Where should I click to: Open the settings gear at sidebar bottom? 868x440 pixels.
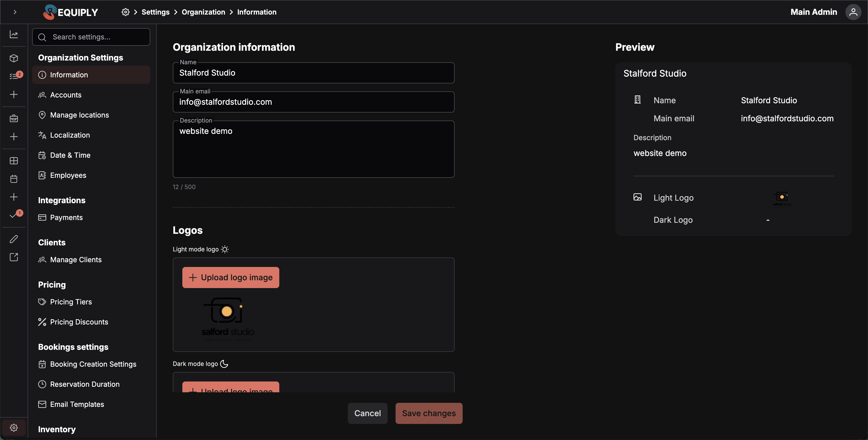tap(14, 427)
